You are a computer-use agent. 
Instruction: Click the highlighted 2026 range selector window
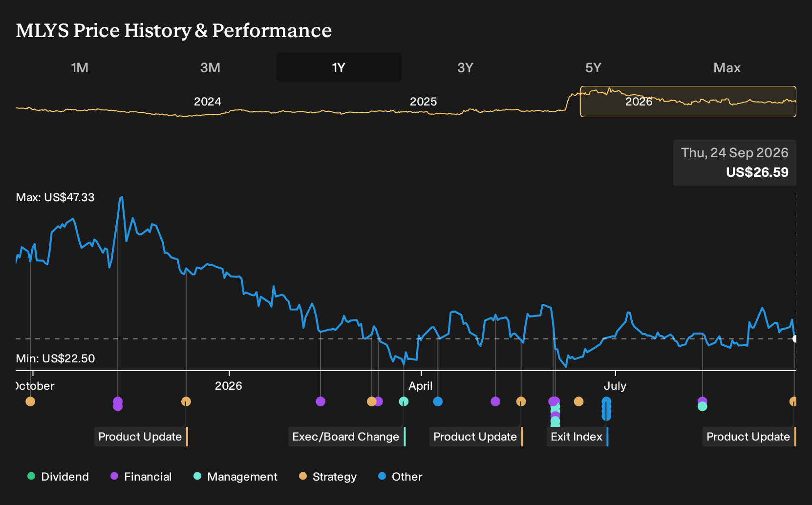(688, 102)
